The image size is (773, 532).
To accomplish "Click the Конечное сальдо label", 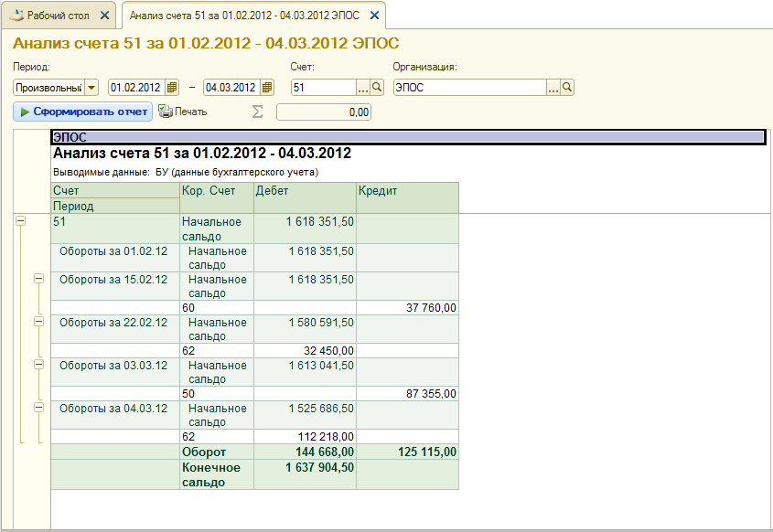I will (x=211, y=474).
